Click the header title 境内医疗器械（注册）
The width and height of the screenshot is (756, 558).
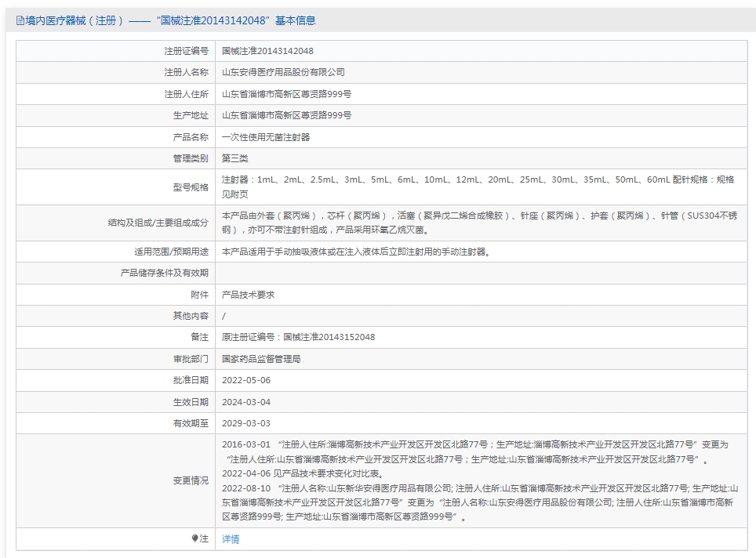tap(75, 20)
